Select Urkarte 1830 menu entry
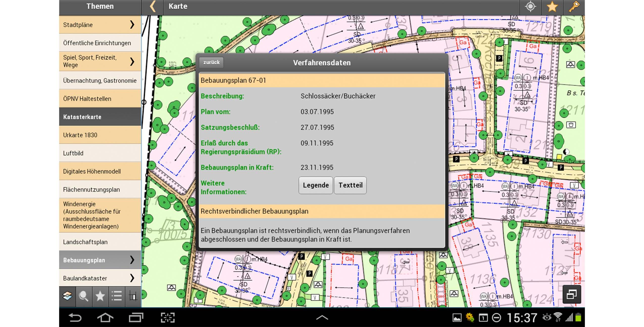Image resolution: width=644 pixels, height=327 pixels. (x=100, y=135)
